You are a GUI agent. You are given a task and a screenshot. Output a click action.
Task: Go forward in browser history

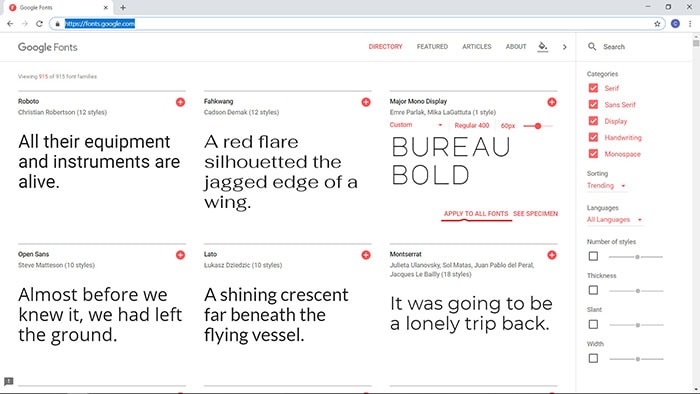[x=25, y=24]
